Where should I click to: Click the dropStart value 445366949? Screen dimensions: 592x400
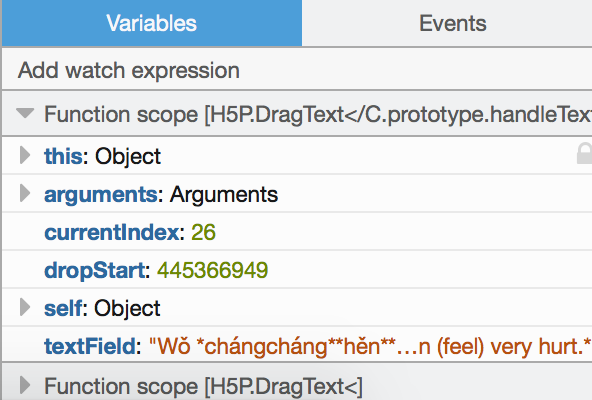point(213,270)
